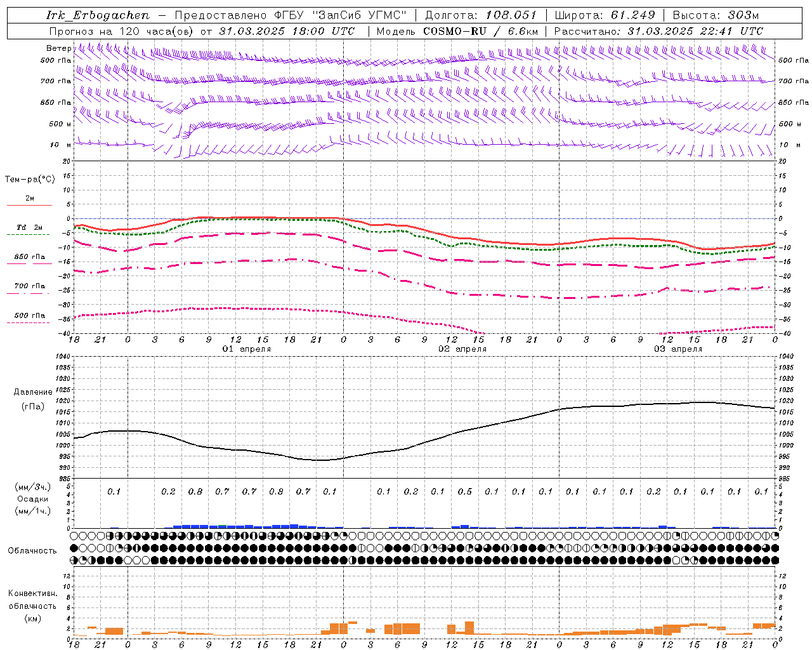This screenshot has width=812, height=650.
Task: Select the model name COSMO-RU / 6.6км
Action: 481,31
